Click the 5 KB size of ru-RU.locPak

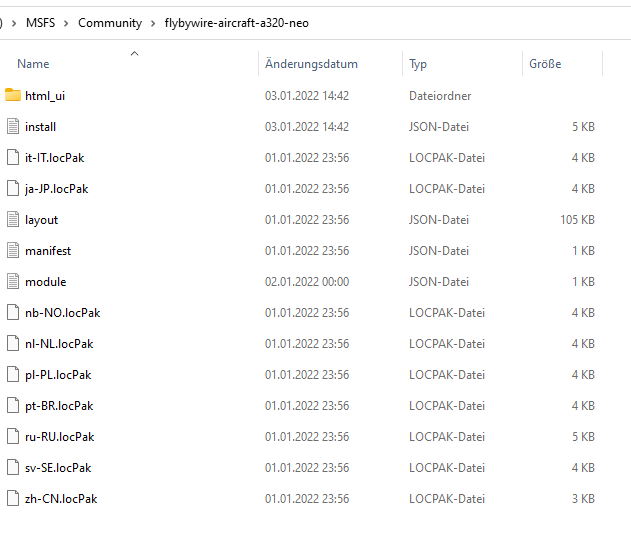point(584,437)
